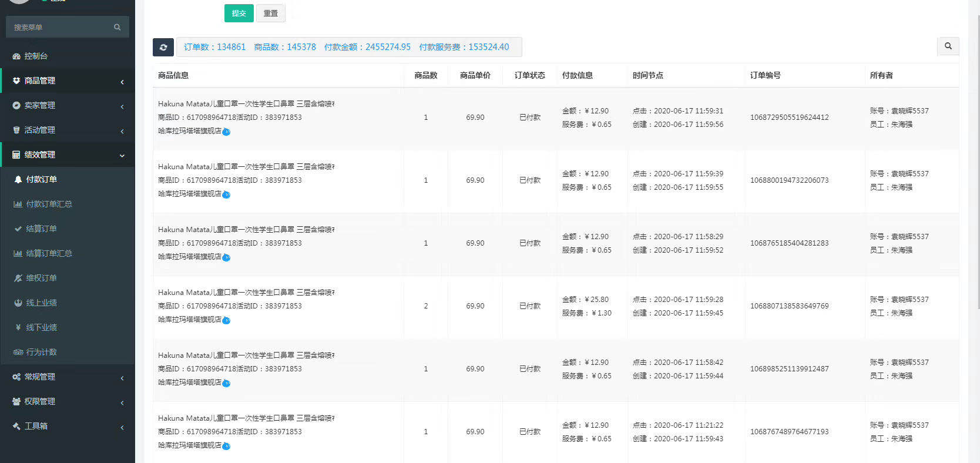Click the magnifier icon in 搜索菜单 box
The height and width of the screenshot is (463, 980).
point(118,27)
